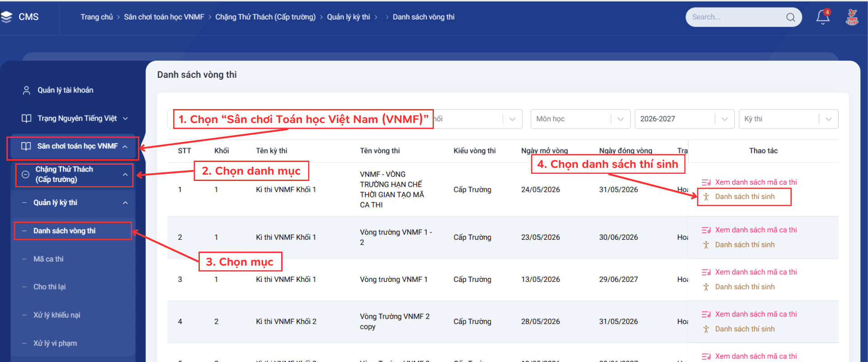Open the Quản lý kỳ thi sidebar item
Viewport: 868px width, 362px height.
(55, 203)
